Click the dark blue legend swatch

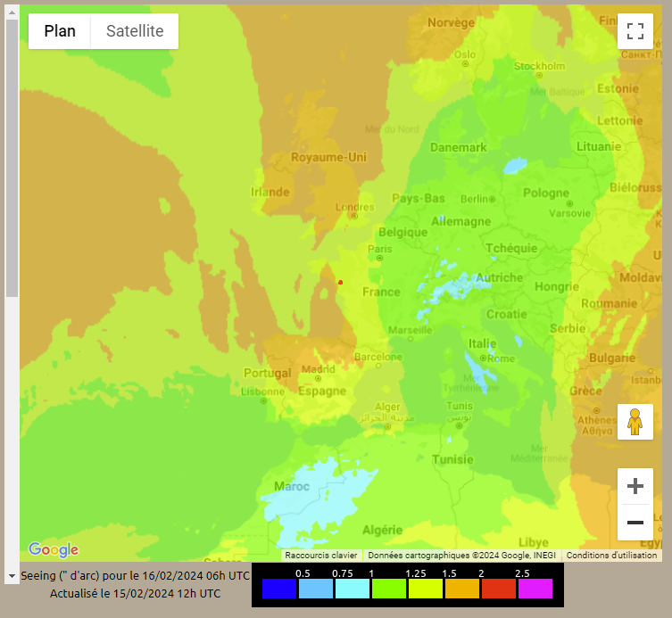tap(279, 589)
